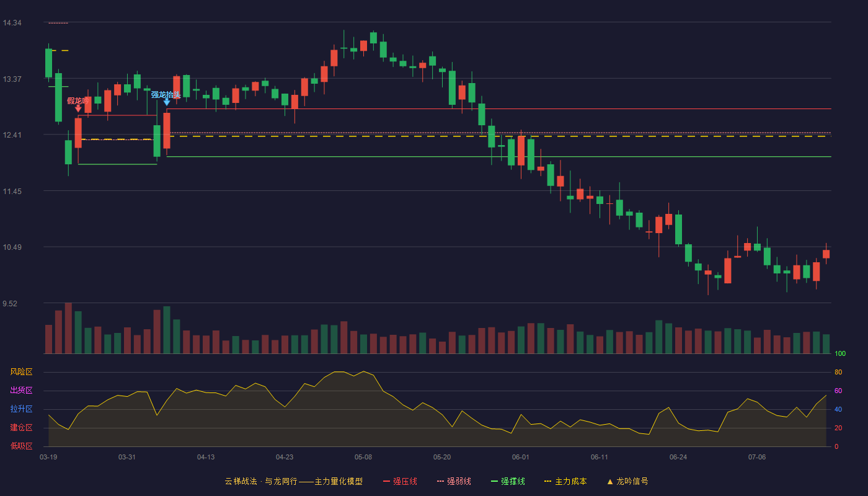This screenshot has width=868, height=496.
Task: Click the red arrow under 假龙吟 label
Action: (x=78, y=108)
